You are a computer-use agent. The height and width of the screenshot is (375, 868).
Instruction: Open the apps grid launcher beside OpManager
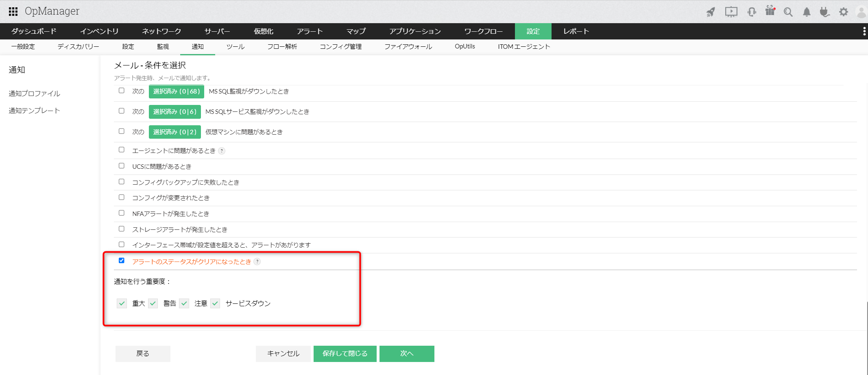[13, 11]
